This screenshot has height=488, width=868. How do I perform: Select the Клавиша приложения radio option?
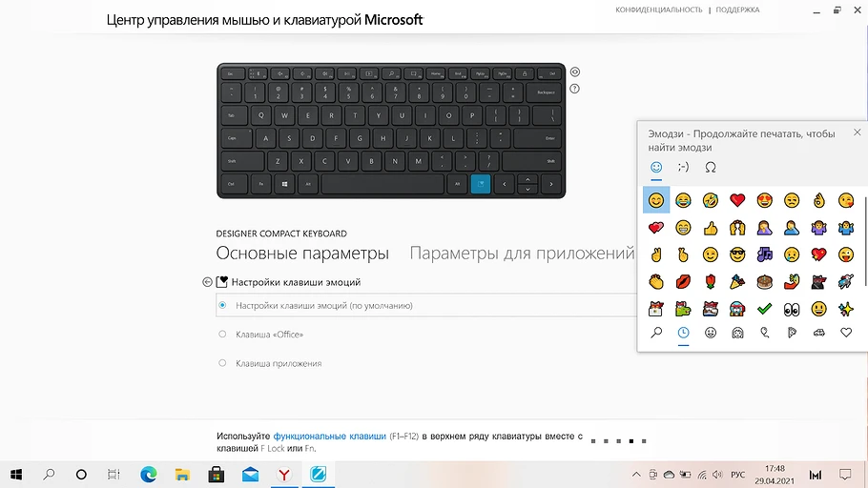coord(222,363)
